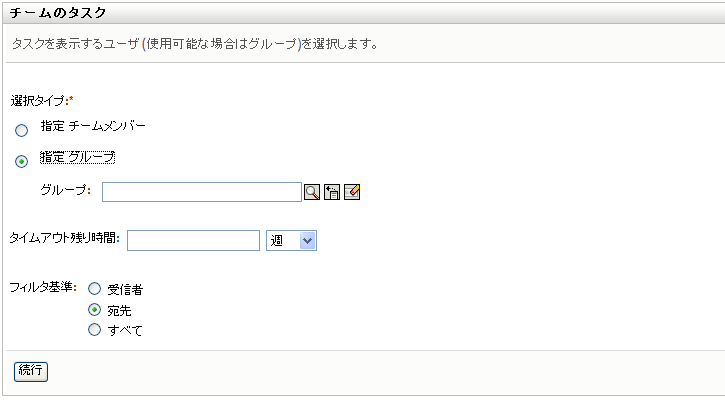725x403 pixels.
Task: Select the 指定 チームメンバー radio button
Action: (21, 131)
